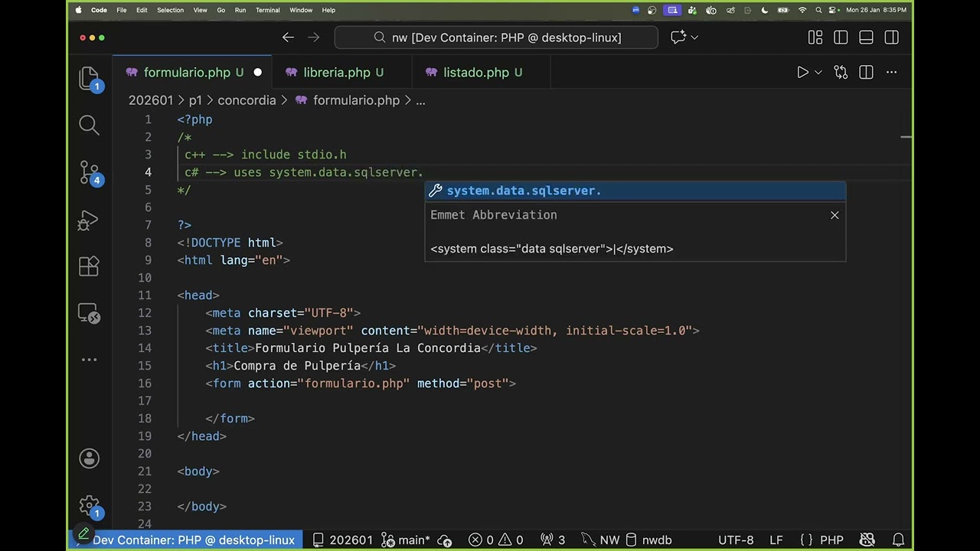The image size is (980, 551).
Task: Open macOS Control Center icon
Action: pos(834,10)
